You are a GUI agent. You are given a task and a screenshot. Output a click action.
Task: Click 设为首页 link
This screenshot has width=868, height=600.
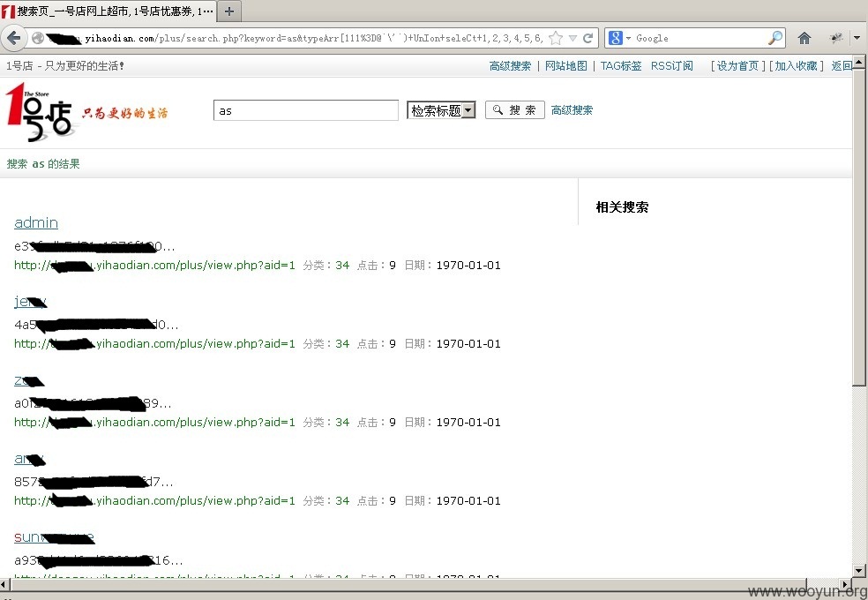[x=737, y=66]
